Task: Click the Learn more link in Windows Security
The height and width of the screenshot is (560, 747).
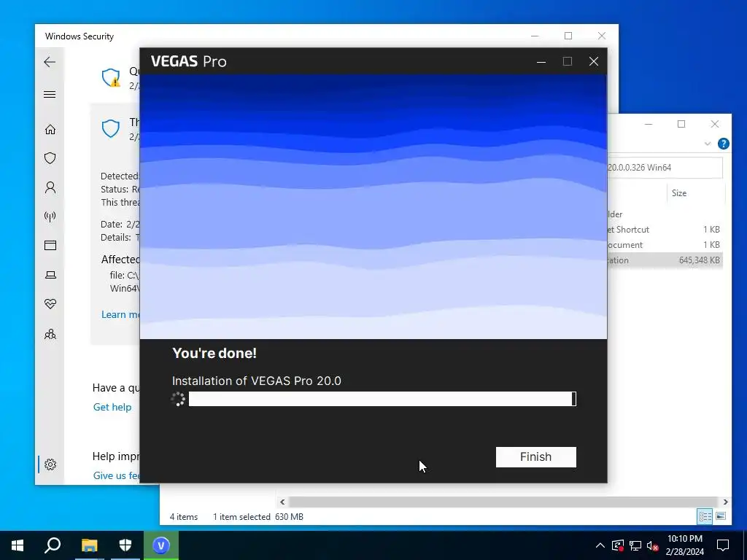Action: tap(120, 314)
